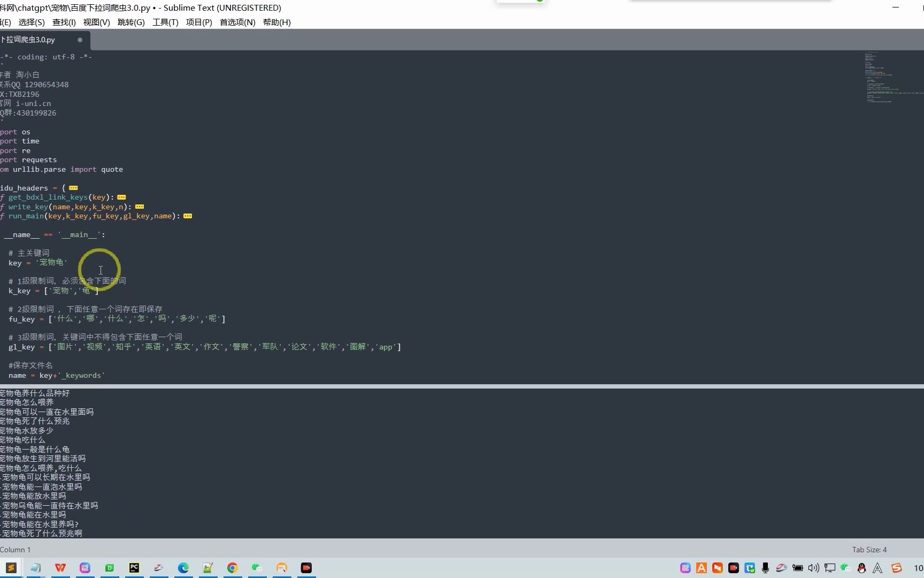Open the 跳转(G) menu
Image resolution: width=924 pixels, height=578 pixels.
point(131,22)
